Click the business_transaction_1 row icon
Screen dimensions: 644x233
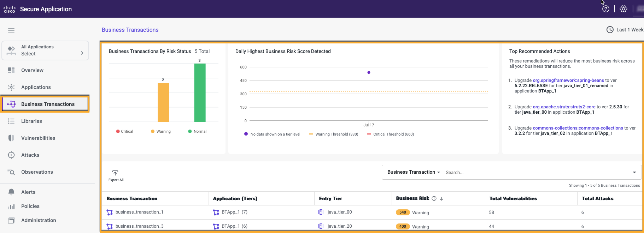click(110, 212)
